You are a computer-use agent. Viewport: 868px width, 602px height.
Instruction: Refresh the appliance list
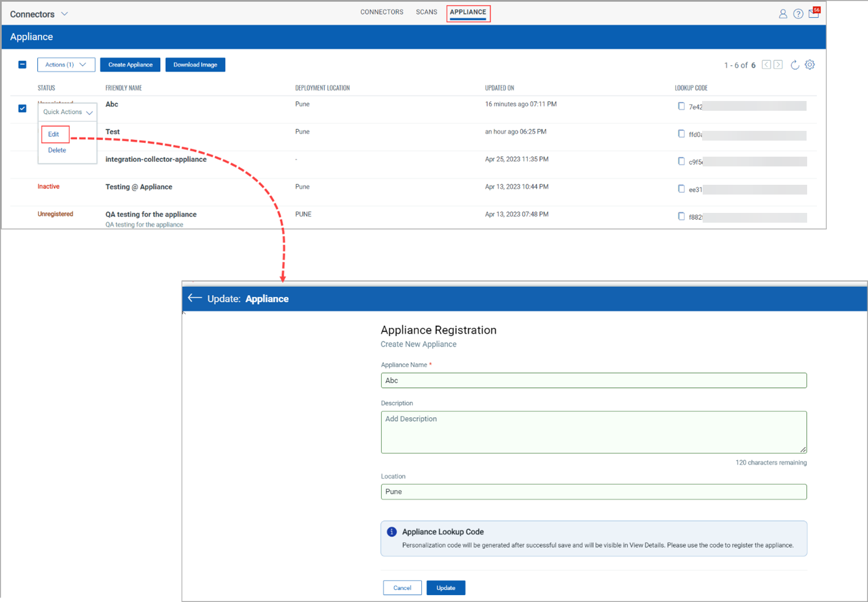795,65
